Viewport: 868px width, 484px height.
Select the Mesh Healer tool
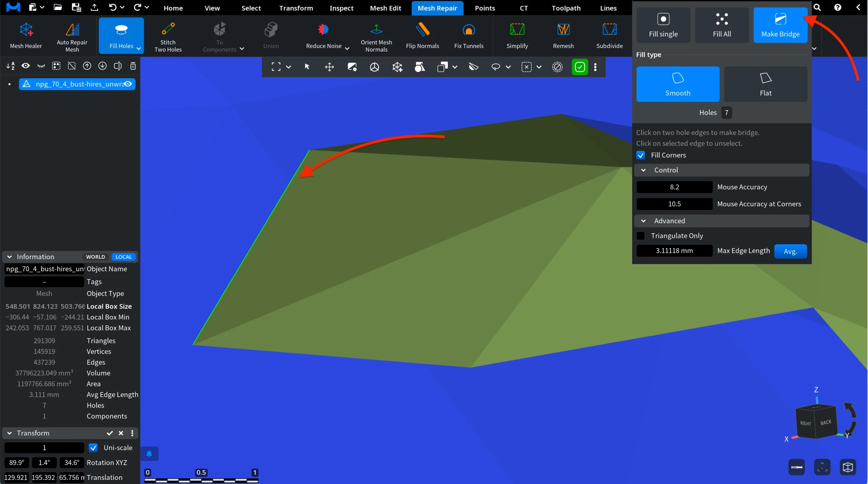(26, 36)
